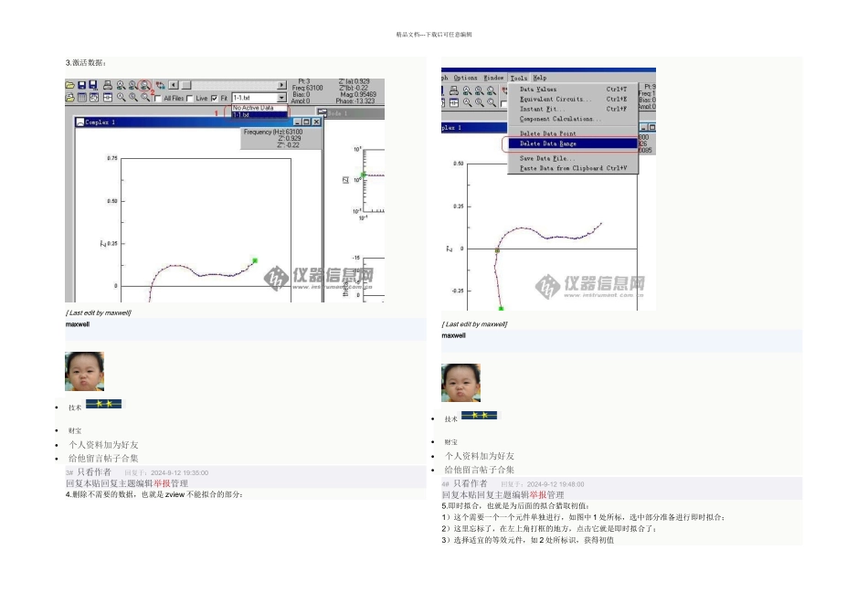Click the first top-row magnifier icon in right toolbar
868x614 pixels.
467,90
